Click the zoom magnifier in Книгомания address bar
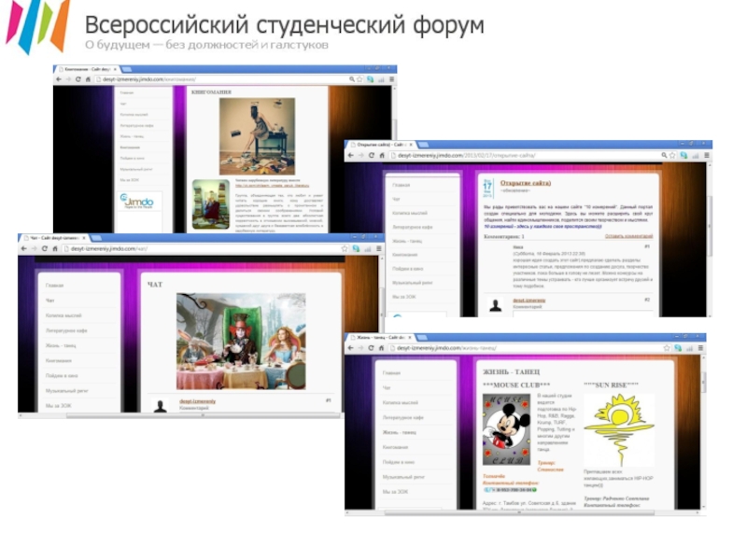The width and height of the screenshot is (747, 560). (352, 79)
